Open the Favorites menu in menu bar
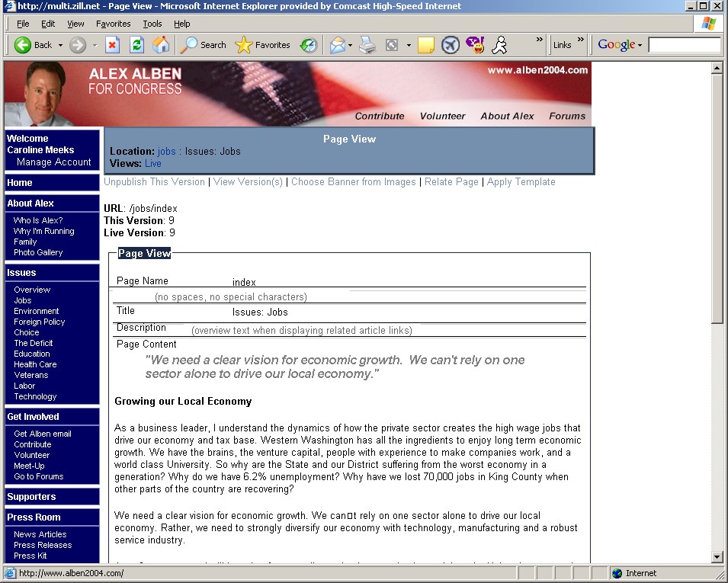 [114, 24]
